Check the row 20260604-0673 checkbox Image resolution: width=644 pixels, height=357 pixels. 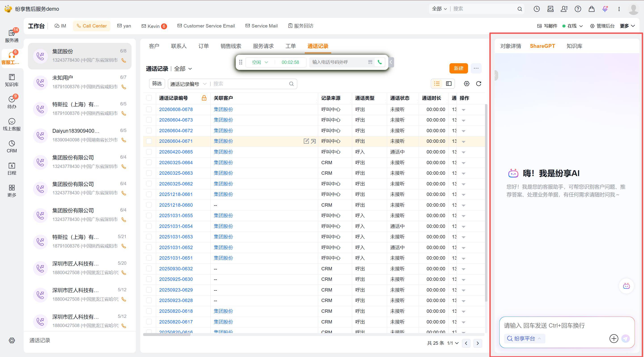[x=149, y=120]
